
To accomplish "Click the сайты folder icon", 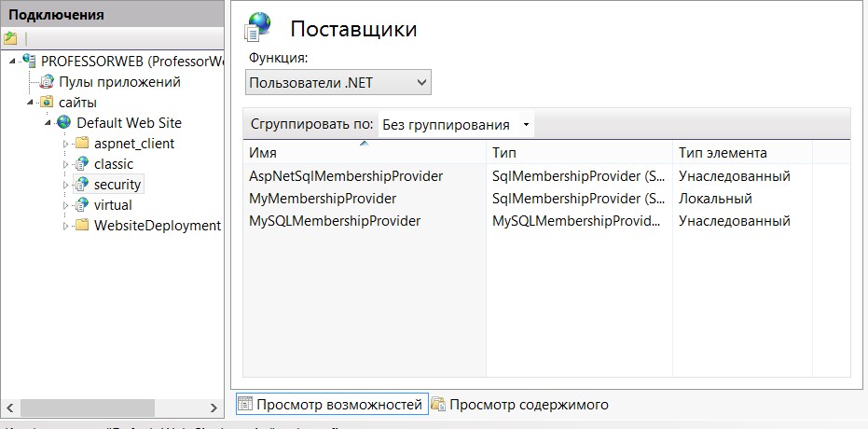I will (x=47, y=102).
